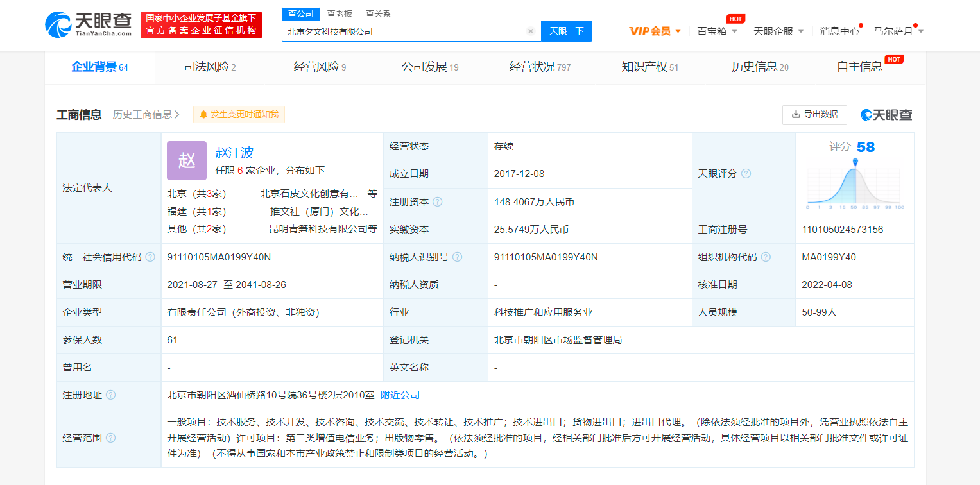Click the 天眼查 logo beside the export button
980x485 pixels.
886,115
